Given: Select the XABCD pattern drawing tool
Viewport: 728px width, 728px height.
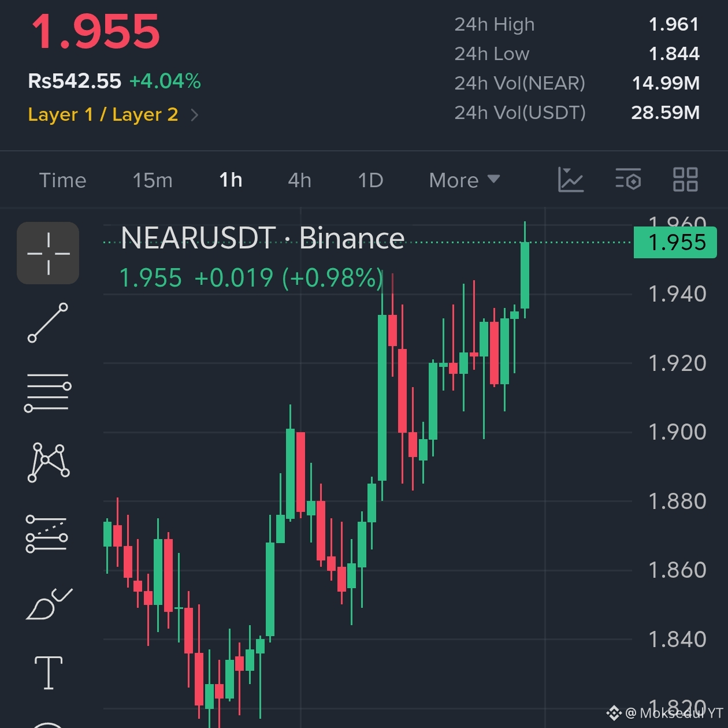Looking at the screenshot, I should tap(48, 462).
